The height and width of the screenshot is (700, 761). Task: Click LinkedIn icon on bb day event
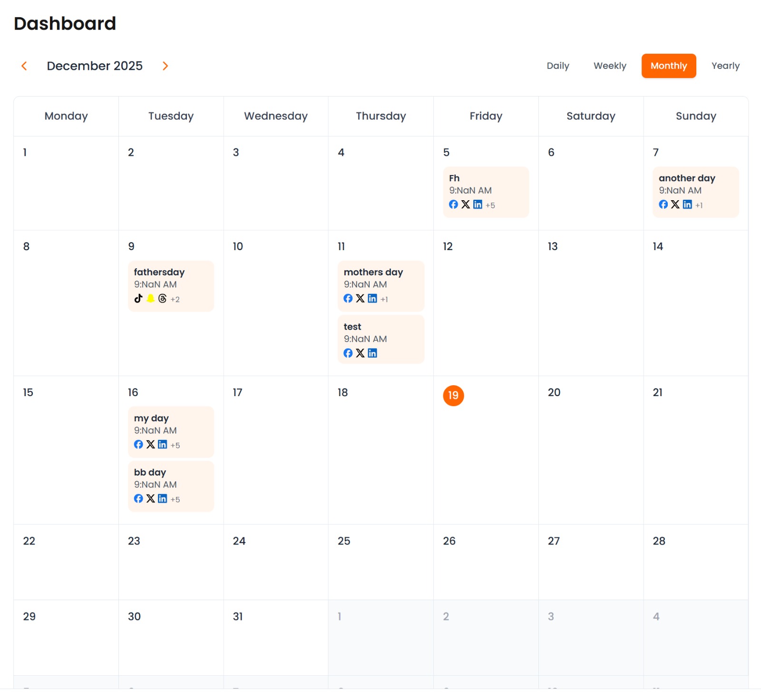coord(162,498)
